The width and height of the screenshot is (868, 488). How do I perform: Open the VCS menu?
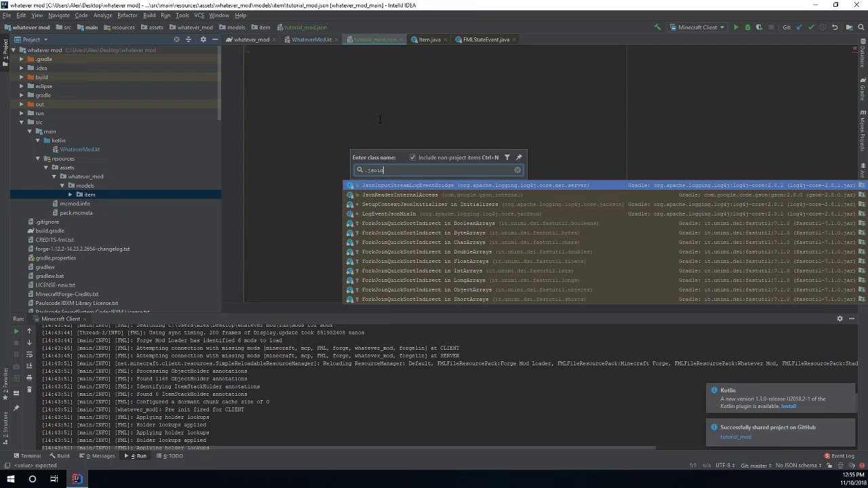[x=199, y=15]
